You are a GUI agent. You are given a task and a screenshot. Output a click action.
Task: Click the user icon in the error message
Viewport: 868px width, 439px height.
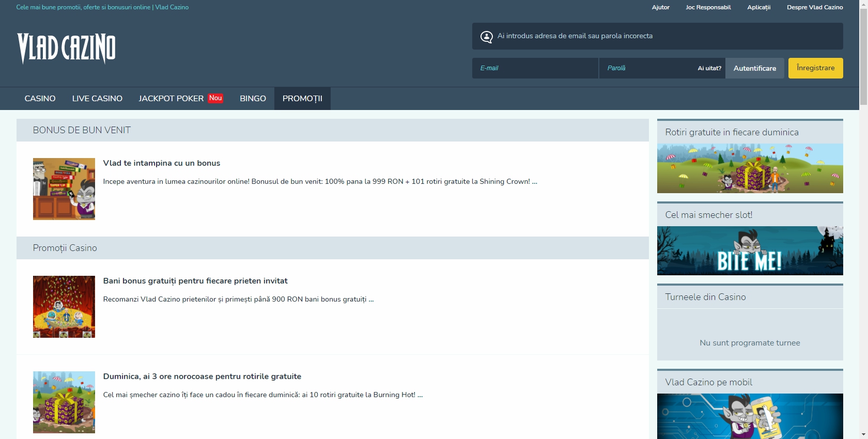pos(486,37)
